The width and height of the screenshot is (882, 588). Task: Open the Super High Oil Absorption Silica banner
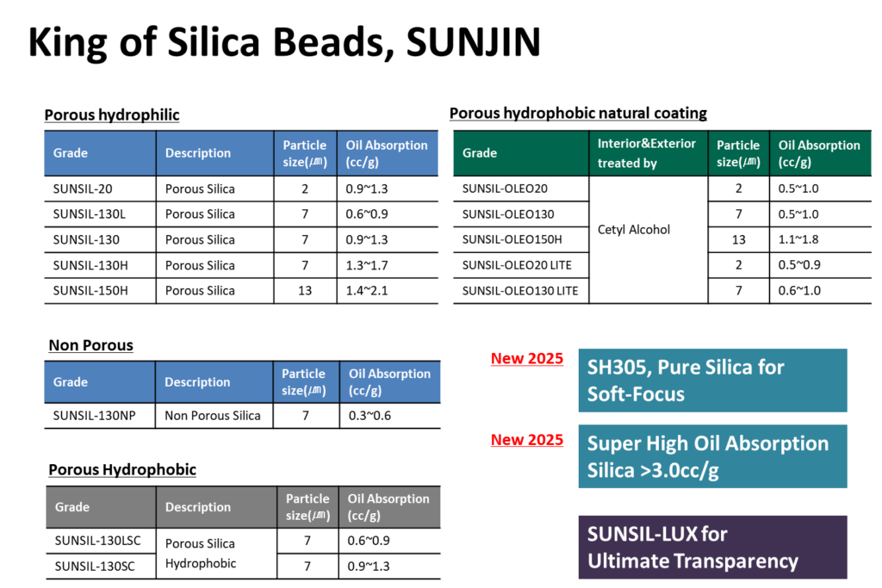(712, 457)
